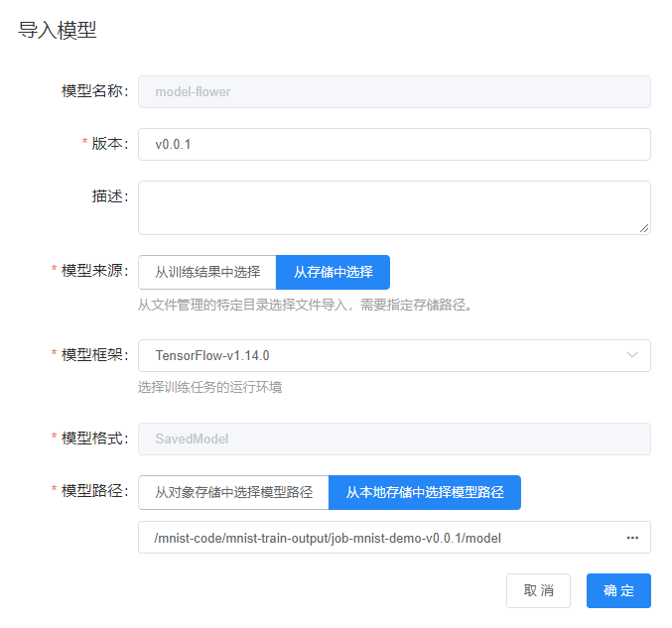Select 从存储中选择 as model source

(333, 272)
